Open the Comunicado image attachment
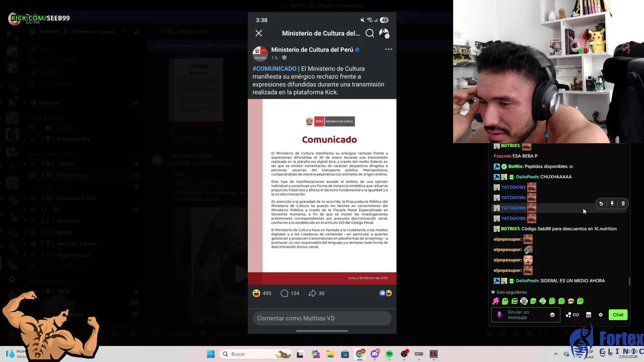 point(322,192)
